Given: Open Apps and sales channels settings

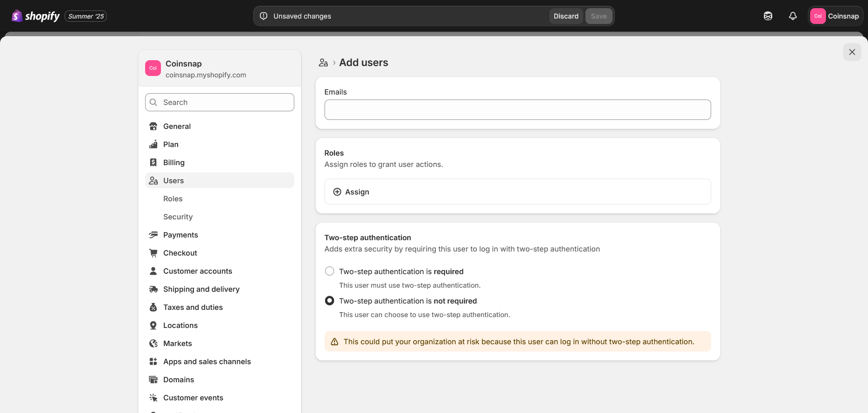Looking at the screenshot, I should point(207,361).
